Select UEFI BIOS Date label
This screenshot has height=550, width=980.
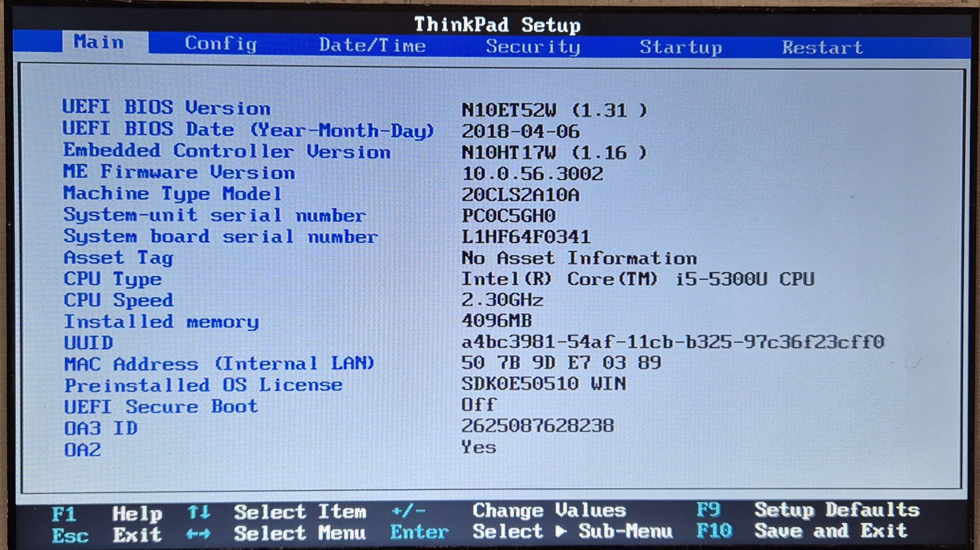pyautogui.click(x=248, y=130)
